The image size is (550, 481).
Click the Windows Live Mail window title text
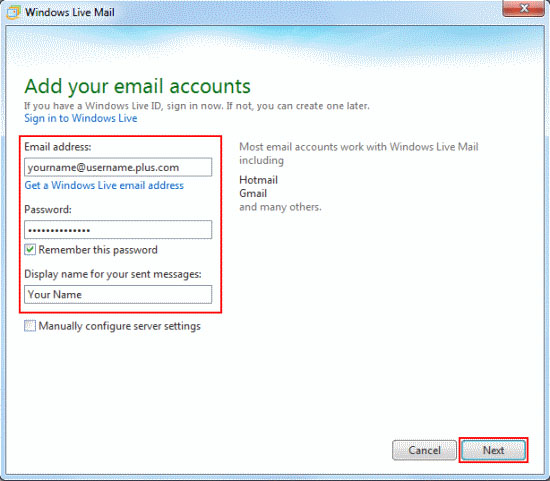(x=70, y=12)
